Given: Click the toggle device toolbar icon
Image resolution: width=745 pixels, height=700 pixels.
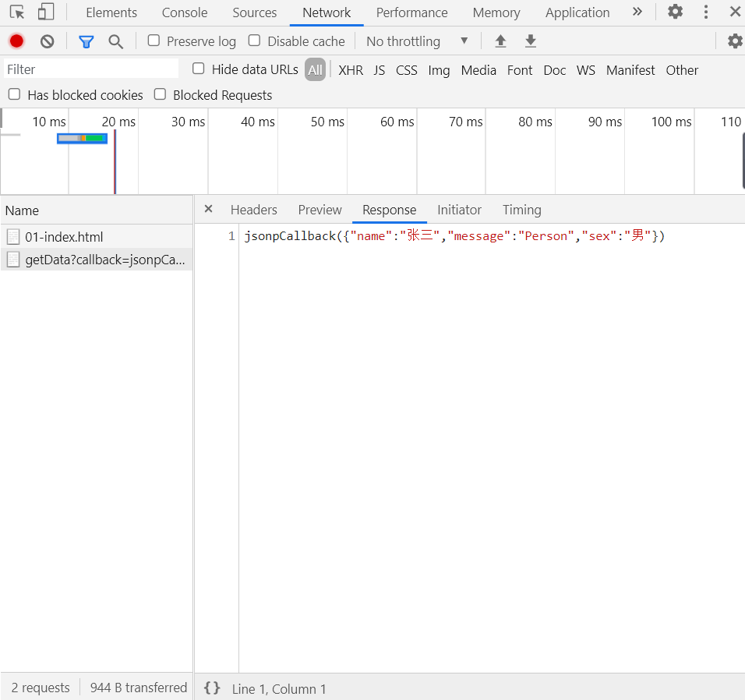Looking at the screenshot, I should pyautogui.click(x=45, y=12).
